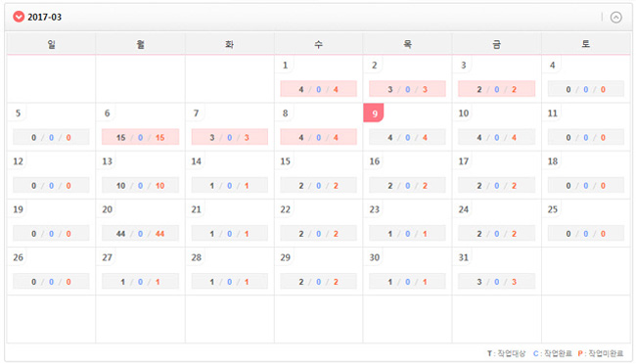Click the 1 / 0 / 1 badge on day 14
Image resolution: width=636 pixels, height=364 pixels.
point(230,186)
